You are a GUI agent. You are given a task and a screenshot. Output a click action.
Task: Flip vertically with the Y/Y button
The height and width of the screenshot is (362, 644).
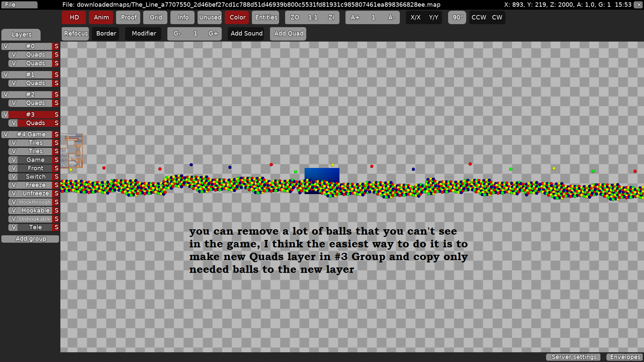(x=433, y=17)
